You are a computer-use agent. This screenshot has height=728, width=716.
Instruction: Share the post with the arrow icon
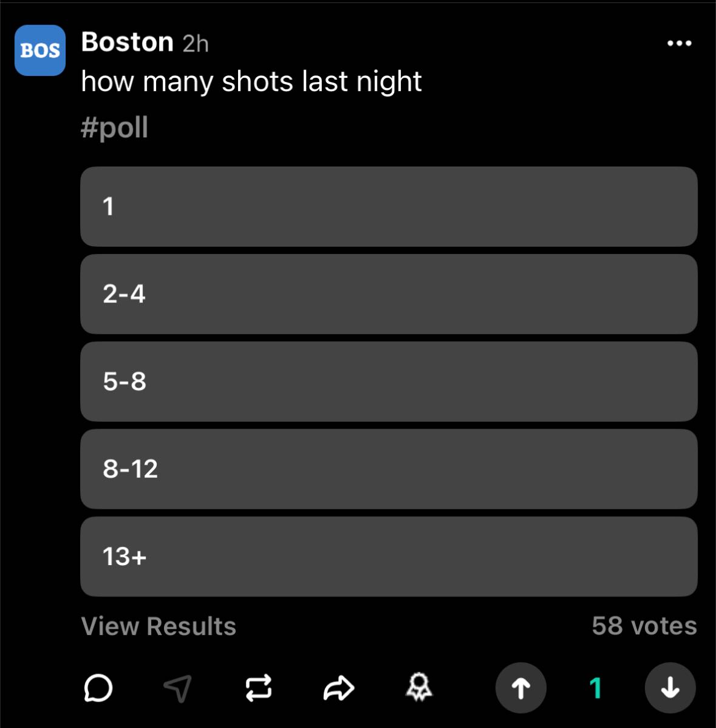pyautogui.click(x=338, y=689)
